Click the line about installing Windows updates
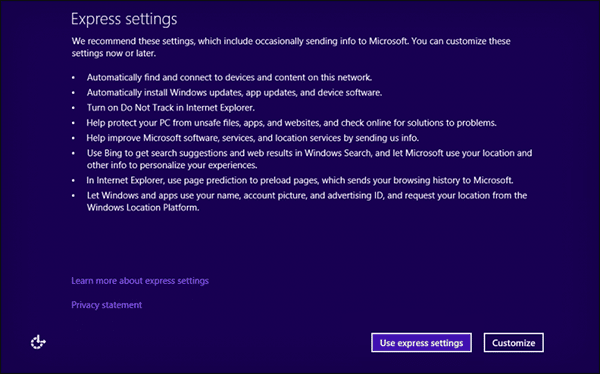600x374 pixels. tap(234, 93)
